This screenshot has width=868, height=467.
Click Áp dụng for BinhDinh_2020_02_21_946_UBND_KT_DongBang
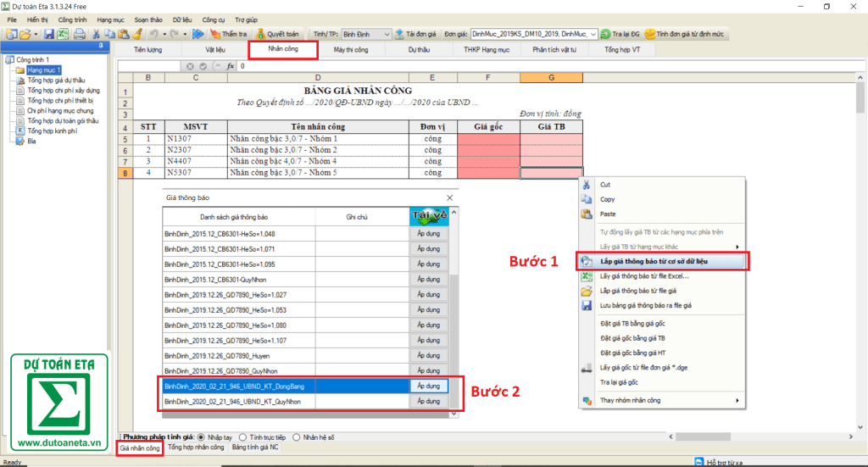[428, 386]
